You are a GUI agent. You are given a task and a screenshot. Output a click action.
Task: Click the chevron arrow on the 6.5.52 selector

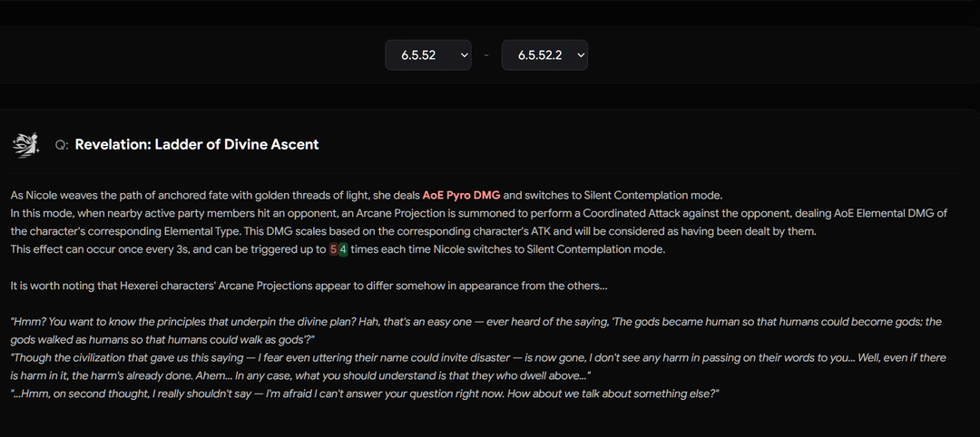click(465, 55)
